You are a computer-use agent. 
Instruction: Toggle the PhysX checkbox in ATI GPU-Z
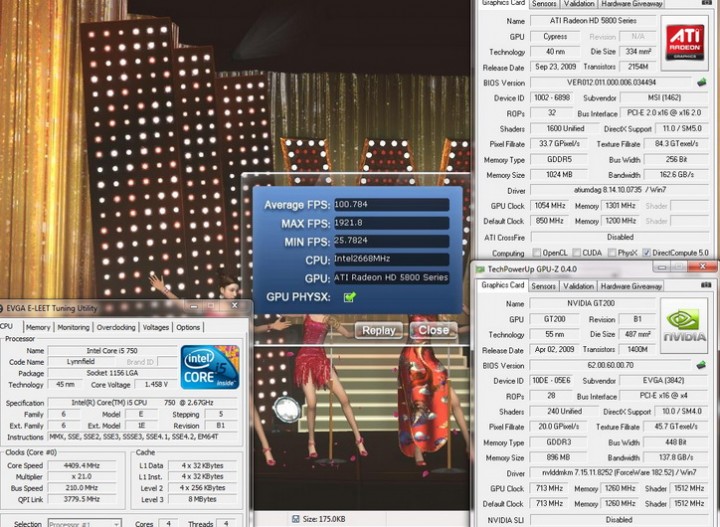612,252
